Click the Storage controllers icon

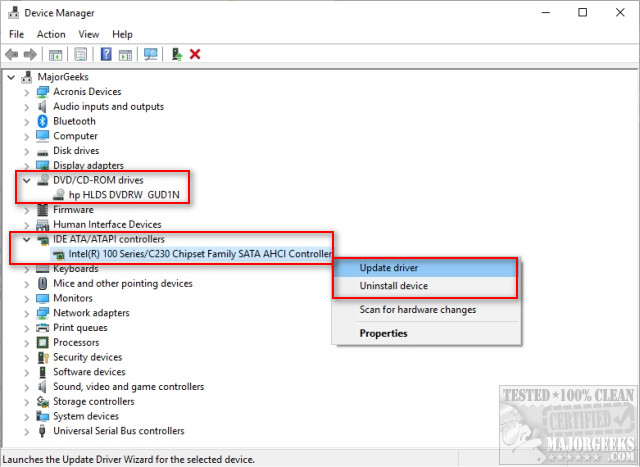tap(42, 402)
